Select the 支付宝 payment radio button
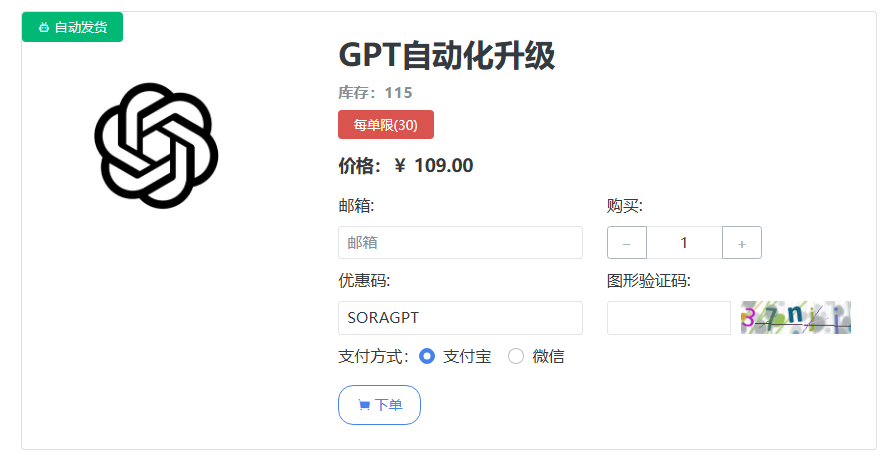Screen dimensions: 895x458 [x=427, y=356]
